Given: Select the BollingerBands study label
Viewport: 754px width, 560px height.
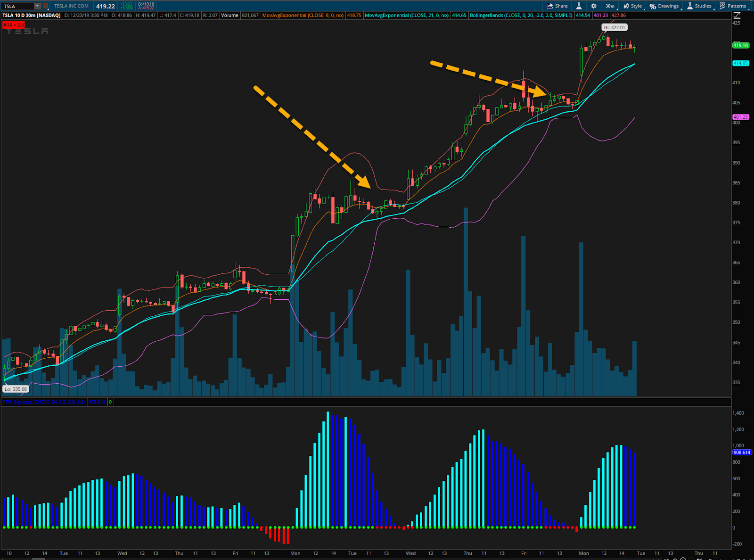Looking at the screenshot, I should pyautogui.click(x=521, y=16).
